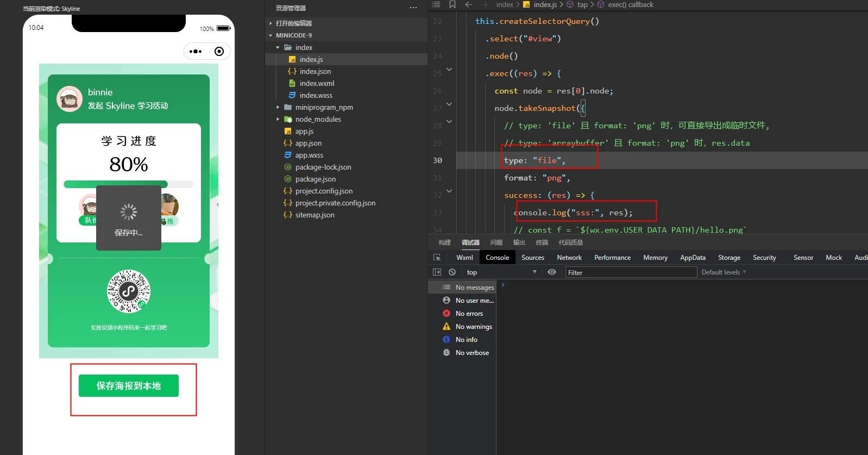Select No warnings in console sidebar
This screenshot has width=868, height=455.
[x=462, y=326]
